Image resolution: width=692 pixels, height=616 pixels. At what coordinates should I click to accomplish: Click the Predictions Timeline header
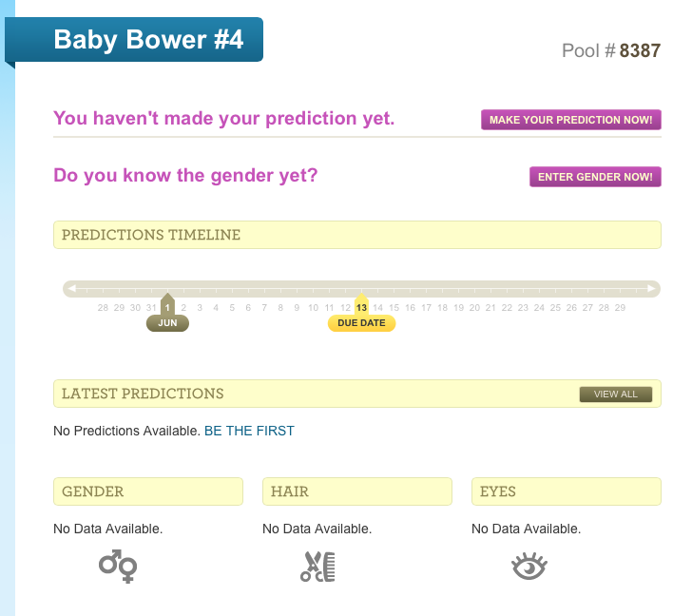pos(357,235)
